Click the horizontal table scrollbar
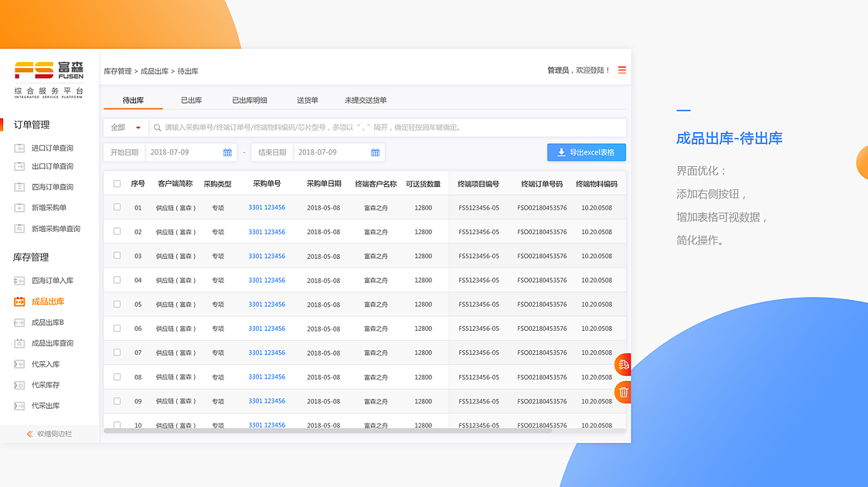Image resolution: width=868 pixels, height=487 pixels. (x=328, y=431)
